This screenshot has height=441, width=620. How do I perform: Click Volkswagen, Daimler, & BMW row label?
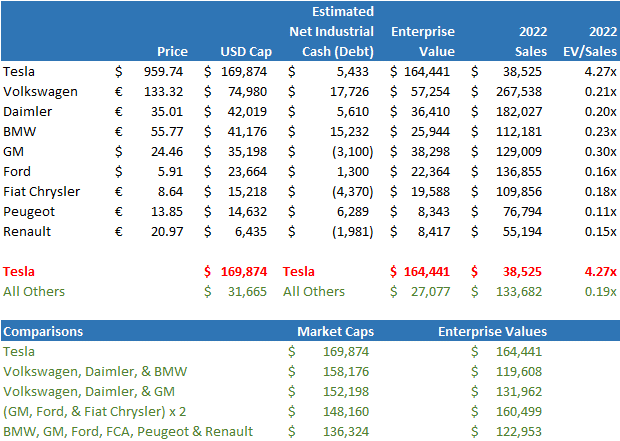click(x=95, y=372)
